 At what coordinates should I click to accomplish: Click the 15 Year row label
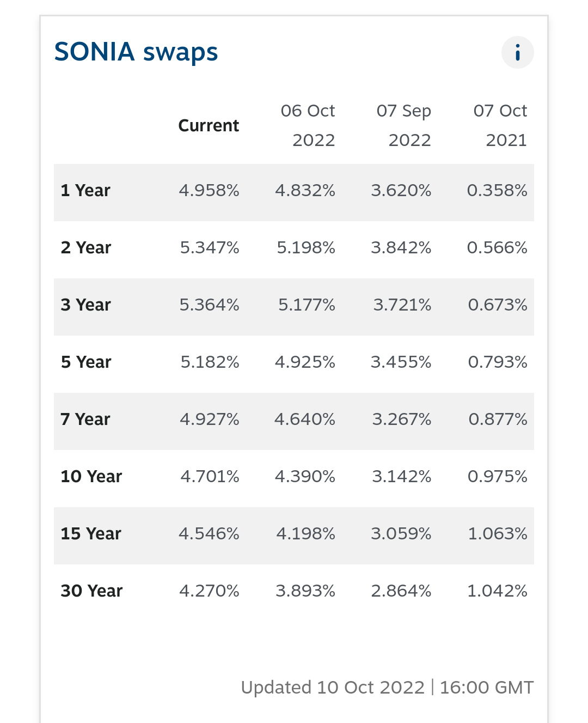(x=91, y=534)
